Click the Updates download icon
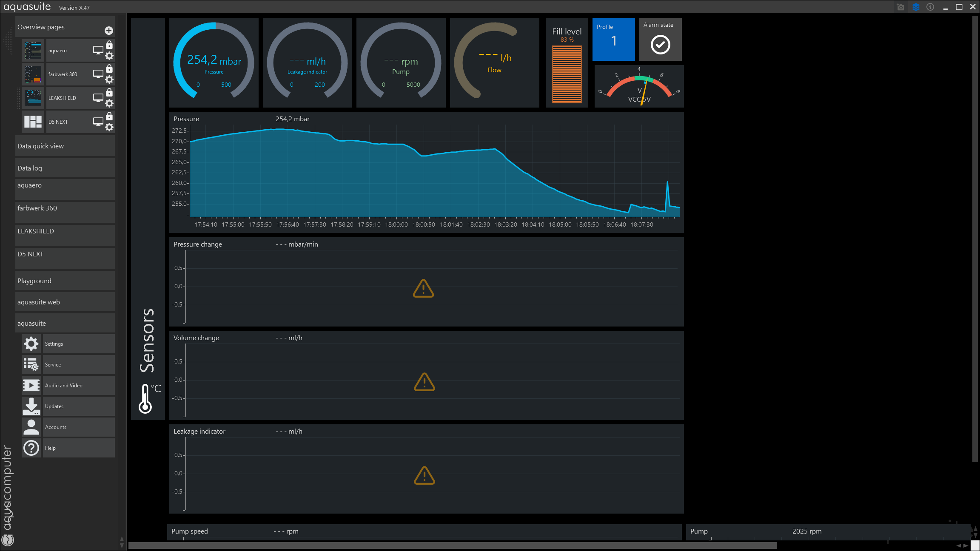The height and width of the screenshot is (551, 980). point(31,406)
